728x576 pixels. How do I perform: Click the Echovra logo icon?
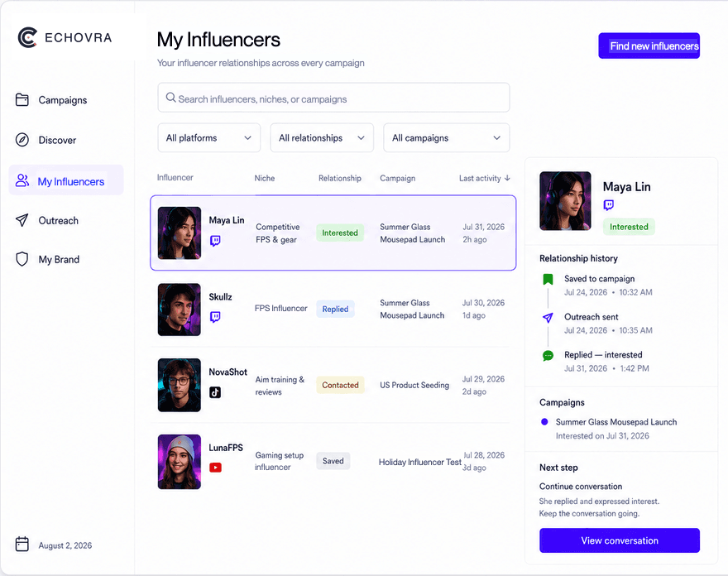pyautogui.click(x=27, y=37)
